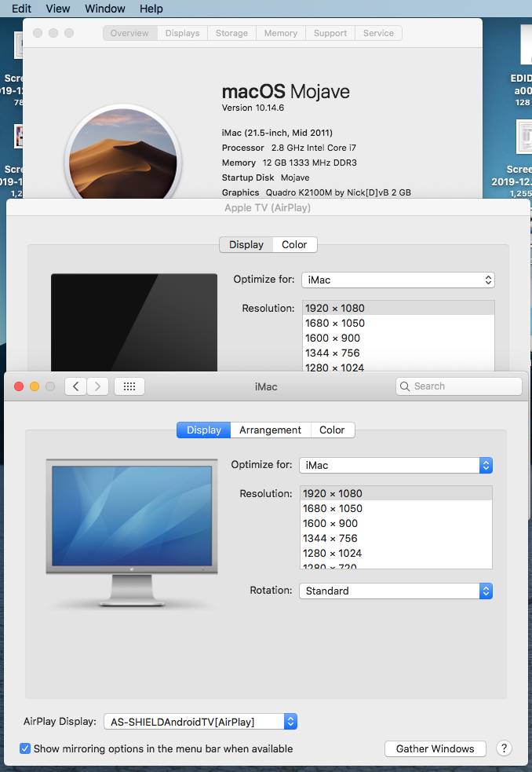Open the Support tab in About This Mac
The height and width of the screenshot is (772, 532).
[330, 33]
